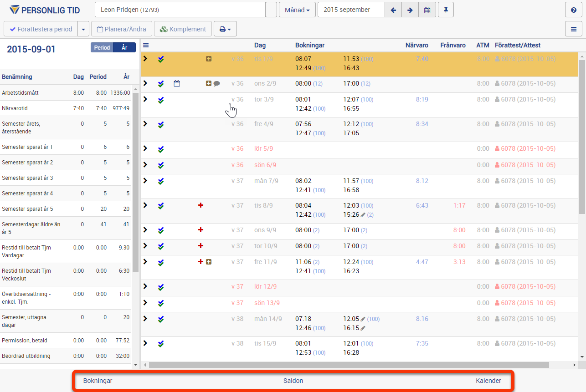Open the Månad period dropdown
The height and width of the screenshot is (392, 586).
(297, 10)
